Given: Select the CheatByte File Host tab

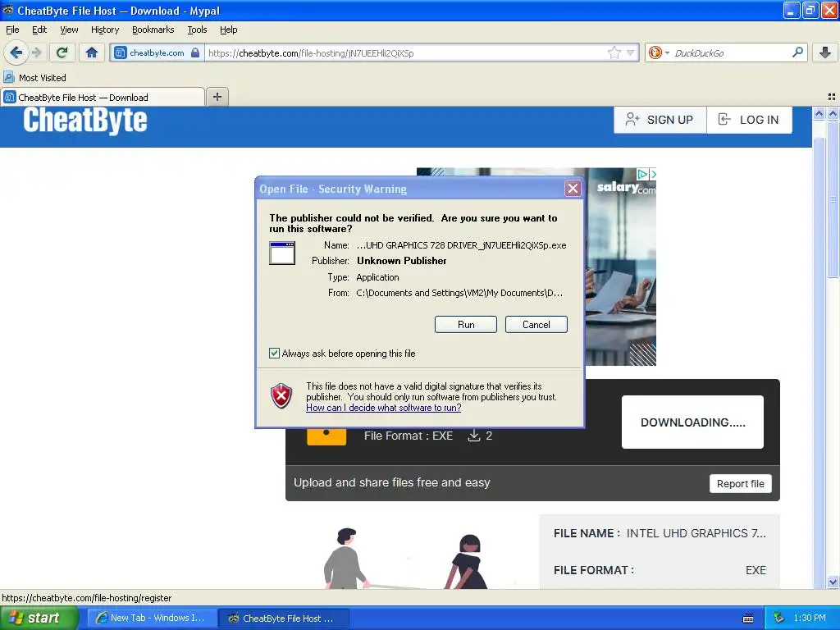Looking at the screenshot, I should (103, 98).
